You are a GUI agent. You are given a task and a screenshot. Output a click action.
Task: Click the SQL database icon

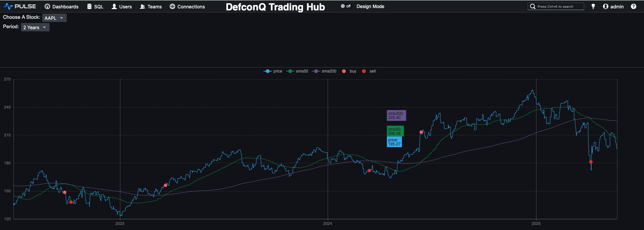point(89,6)
